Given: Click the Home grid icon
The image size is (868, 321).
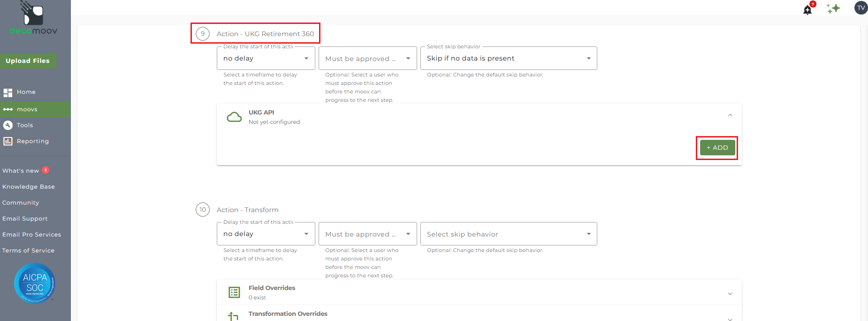Looking at the screenshot, I should click(x=8, y=92).
